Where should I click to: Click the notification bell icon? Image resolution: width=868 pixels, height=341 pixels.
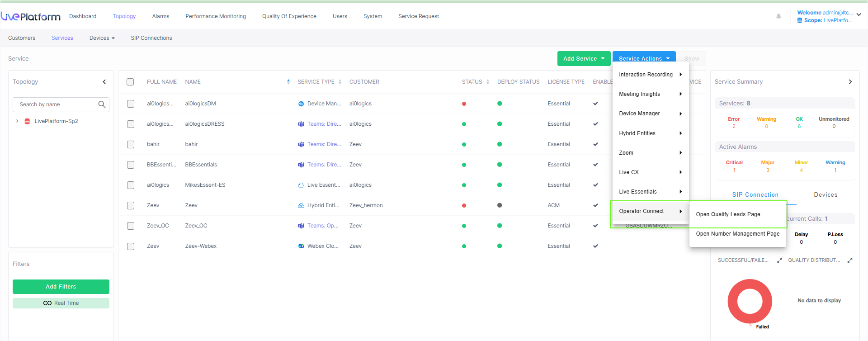point(778,16)
